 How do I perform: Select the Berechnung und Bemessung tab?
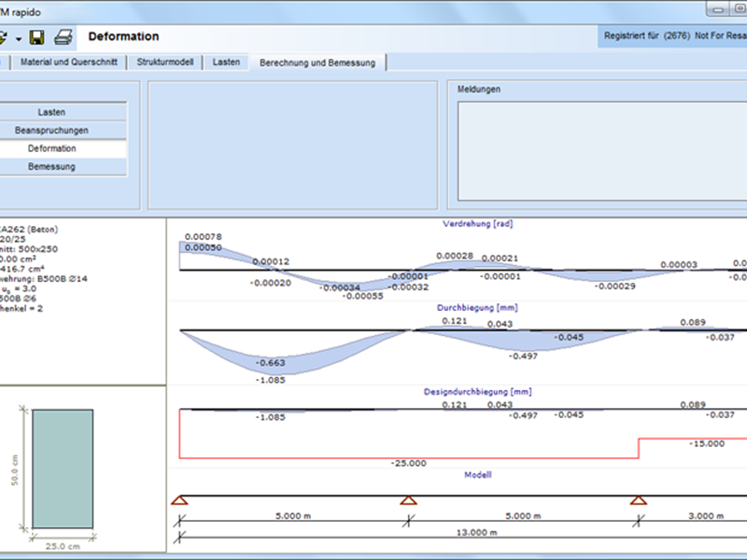click(x=318, y=63)
